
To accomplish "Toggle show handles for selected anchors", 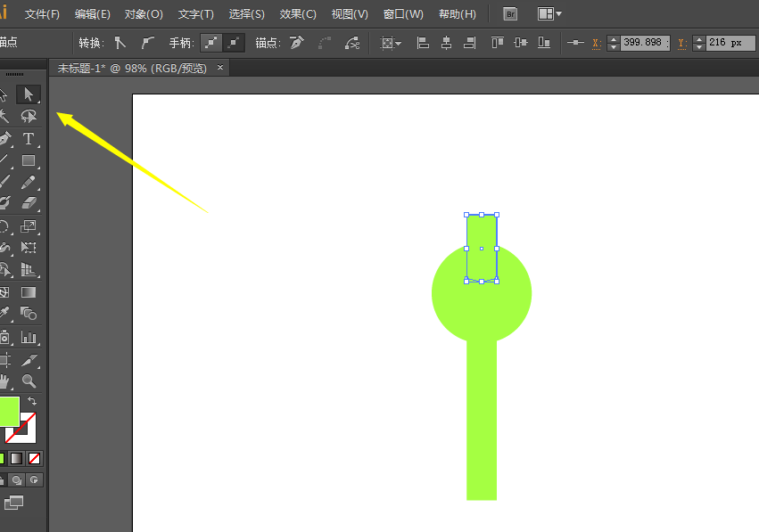I will pos(210,43).
